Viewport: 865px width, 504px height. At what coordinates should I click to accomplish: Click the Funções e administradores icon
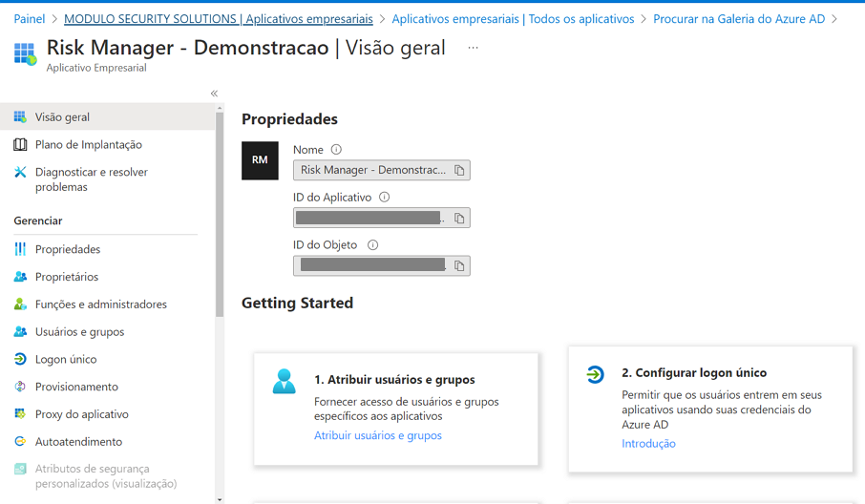pyautogui.click(x=20, y=304)
